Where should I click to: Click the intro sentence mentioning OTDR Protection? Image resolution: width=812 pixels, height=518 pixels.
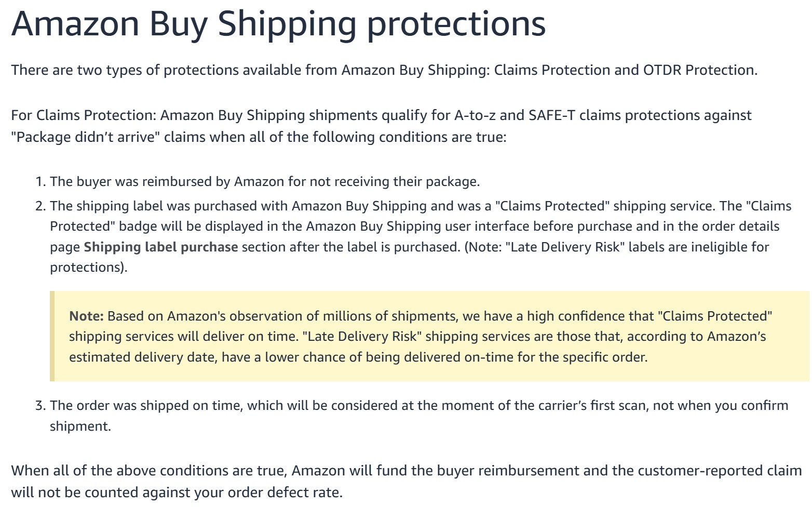tap(384, 70)
